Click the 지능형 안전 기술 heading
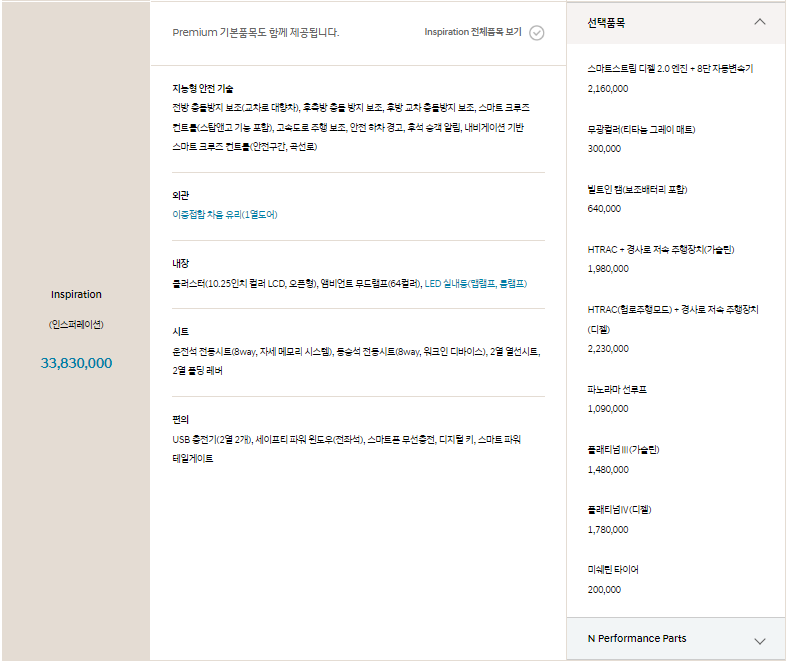 (203, 89)
